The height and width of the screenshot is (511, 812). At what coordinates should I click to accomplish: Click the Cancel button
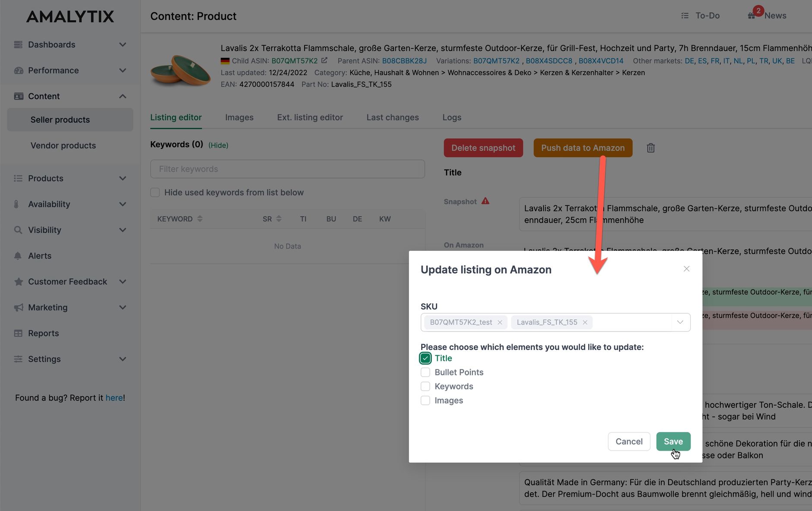[629, 442]
